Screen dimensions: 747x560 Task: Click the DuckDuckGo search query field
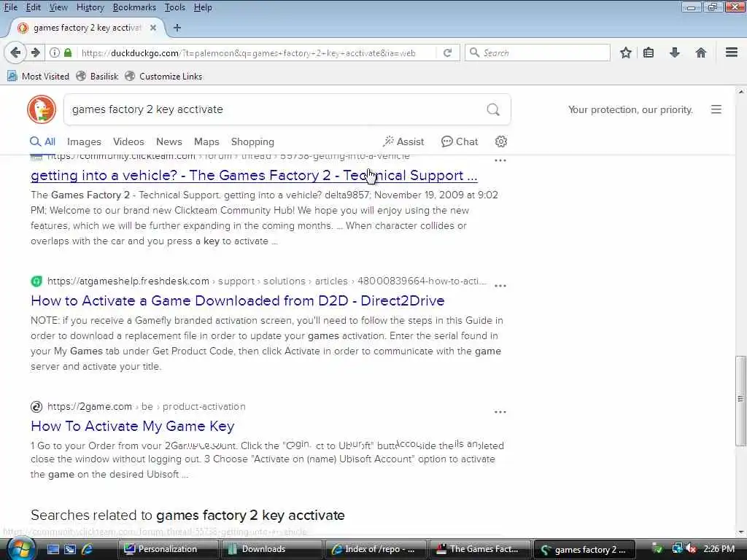coord(274,109)
